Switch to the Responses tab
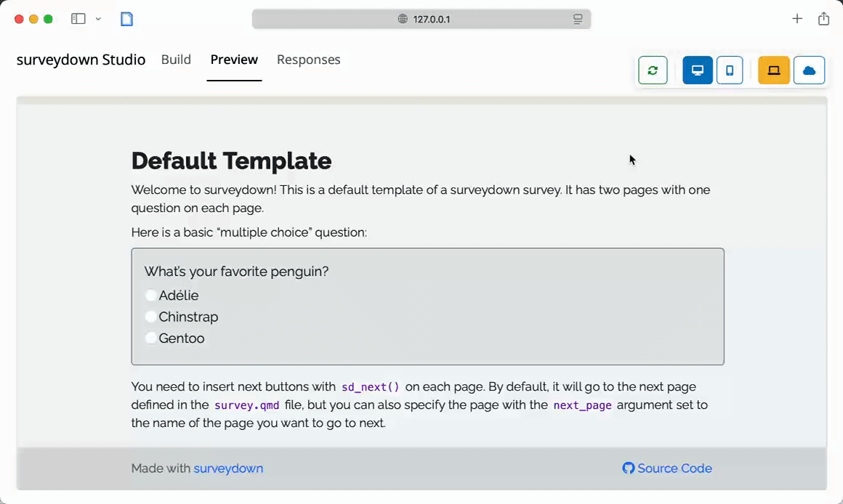The image size is (843, 504). 308,60
